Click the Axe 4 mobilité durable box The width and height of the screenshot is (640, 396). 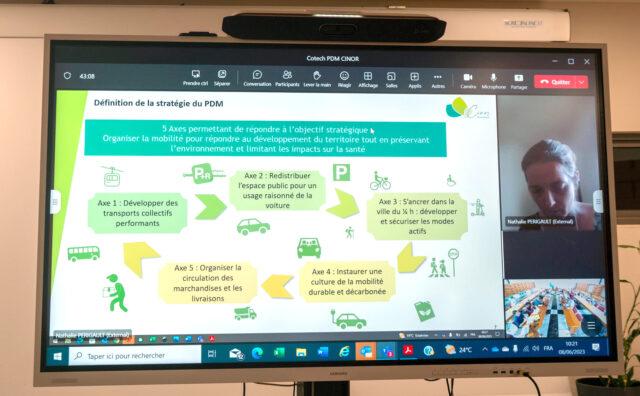[x=347, y=281]
